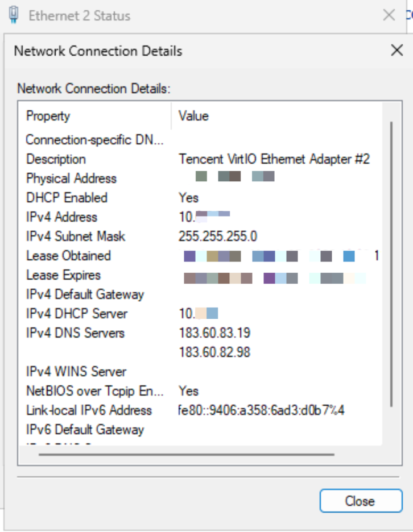Close the Network Connection Details dialog
This screenshot has width=413, height=532.
397,51
